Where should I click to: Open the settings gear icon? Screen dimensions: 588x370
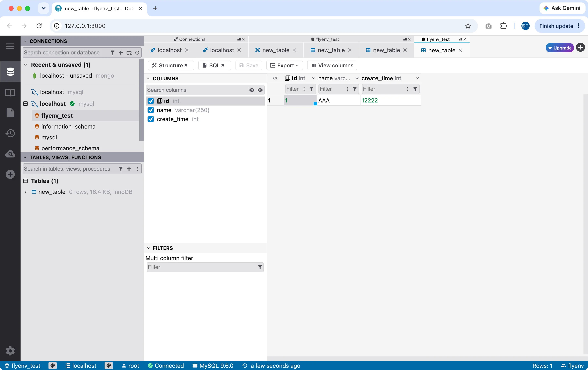[x=10, y=351]
